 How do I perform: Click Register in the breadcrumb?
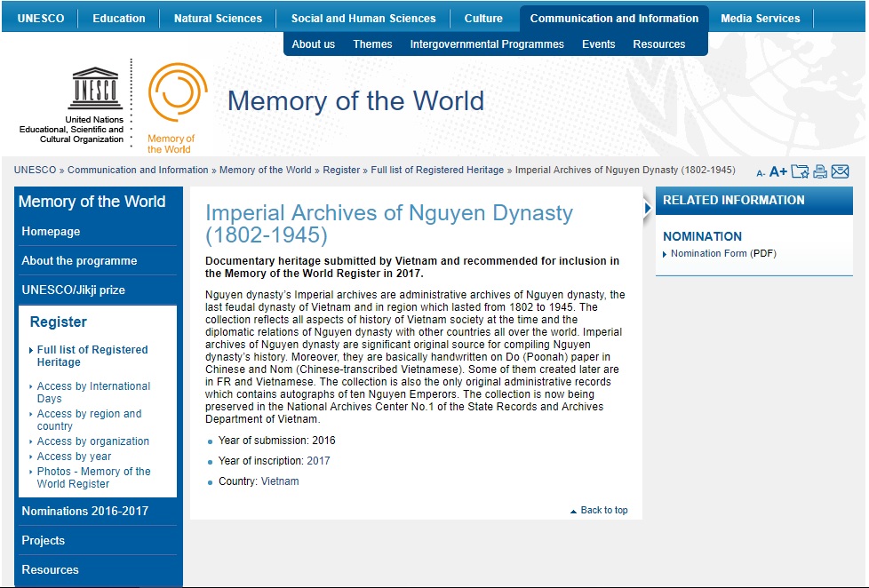click(x=341, y=171)
